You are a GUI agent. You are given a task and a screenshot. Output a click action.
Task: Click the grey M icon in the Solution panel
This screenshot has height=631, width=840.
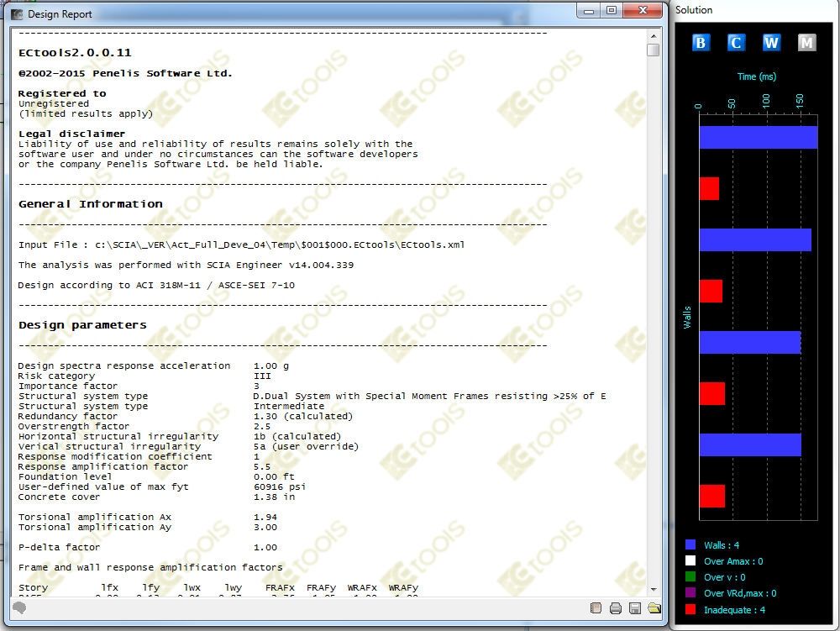click(806, 42)
